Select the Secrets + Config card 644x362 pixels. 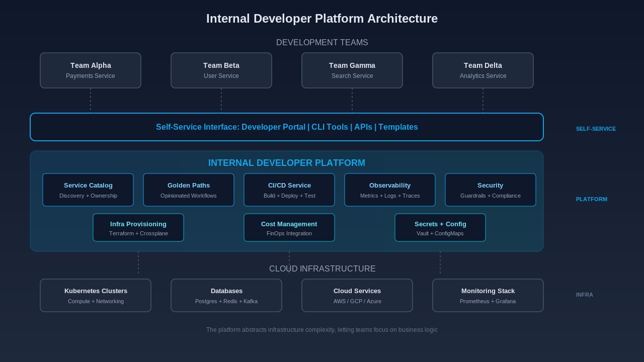pos(440,228)
